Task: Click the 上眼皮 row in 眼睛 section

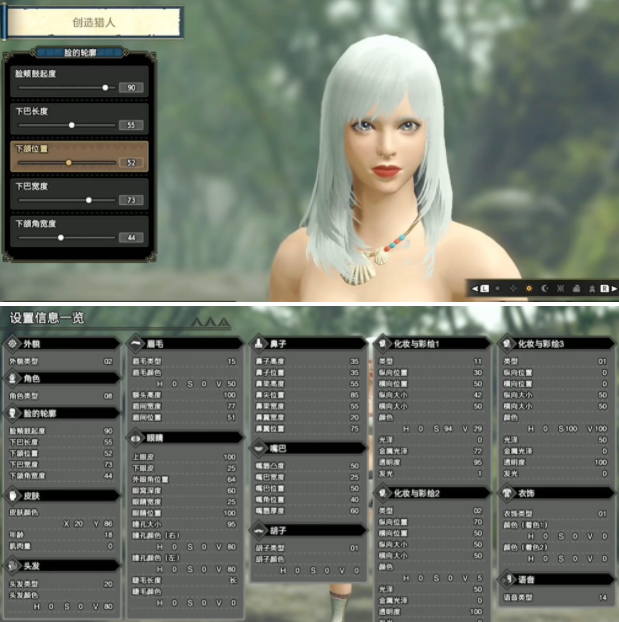Action: click(184, 457)
